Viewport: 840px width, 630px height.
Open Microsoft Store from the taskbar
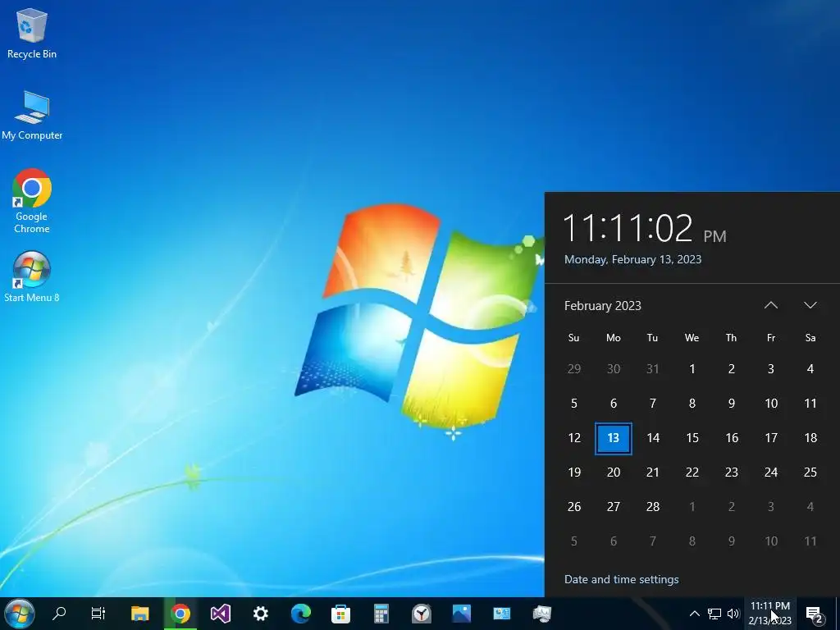coord(340,614)
